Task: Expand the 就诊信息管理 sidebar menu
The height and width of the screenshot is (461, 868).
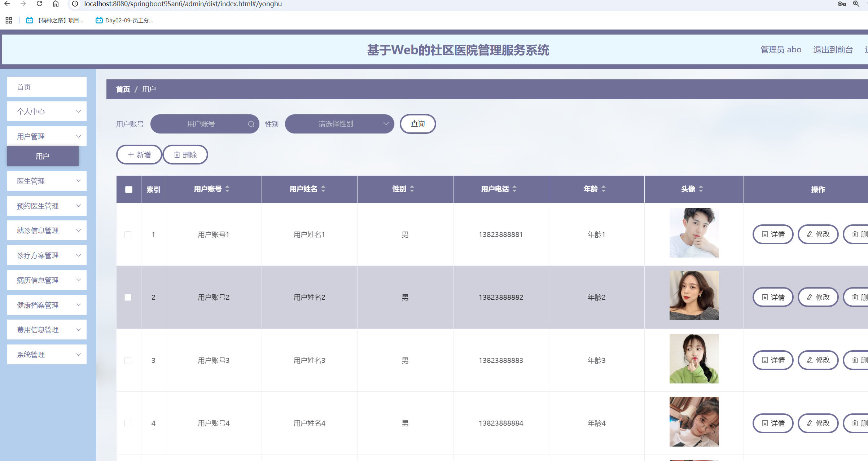Action: tap(47, 230)
